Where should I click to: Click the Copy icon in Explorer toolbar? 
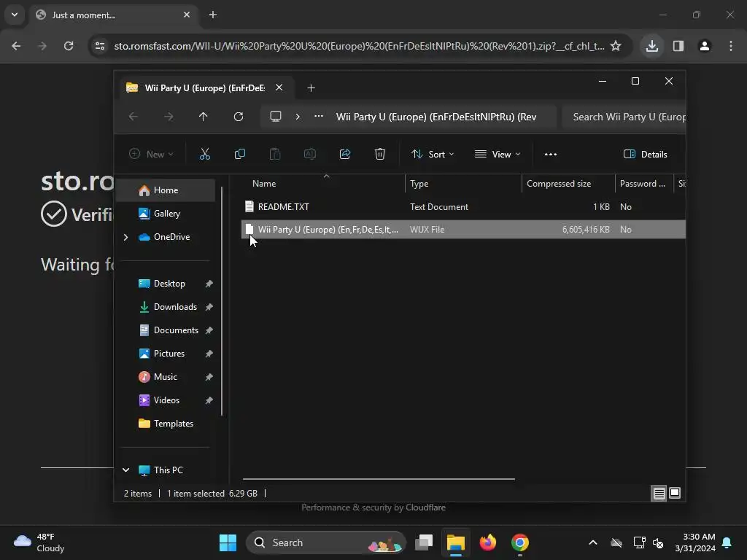[x=239, y=154]
